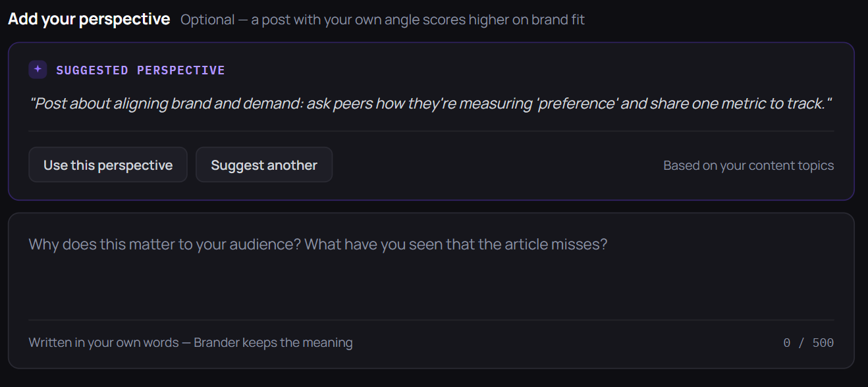
Task: Click the 0 / 500 character counter
Action: point(808,343)
